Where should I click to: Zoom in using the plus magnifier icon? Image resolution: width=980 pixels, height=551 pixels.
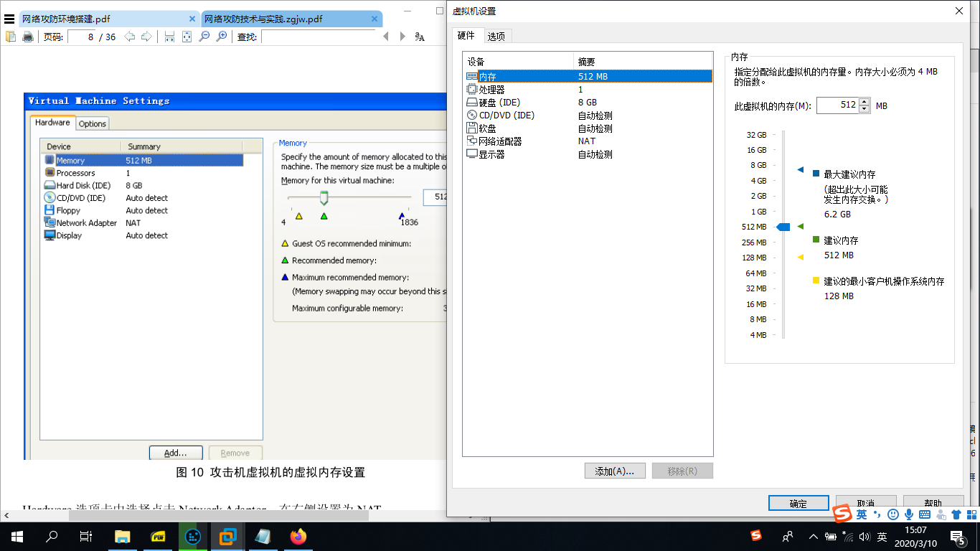point(222,37)
